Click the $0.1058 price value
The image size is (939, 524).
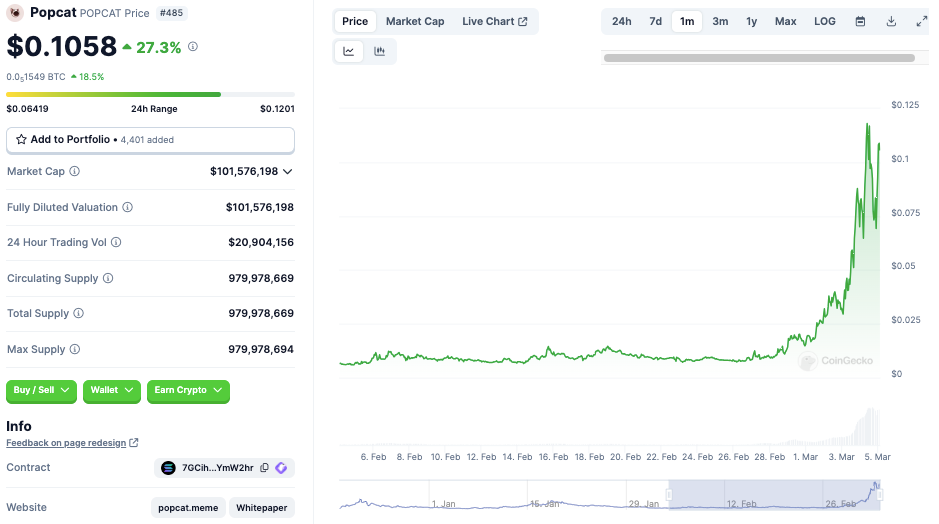pos(62,47)
